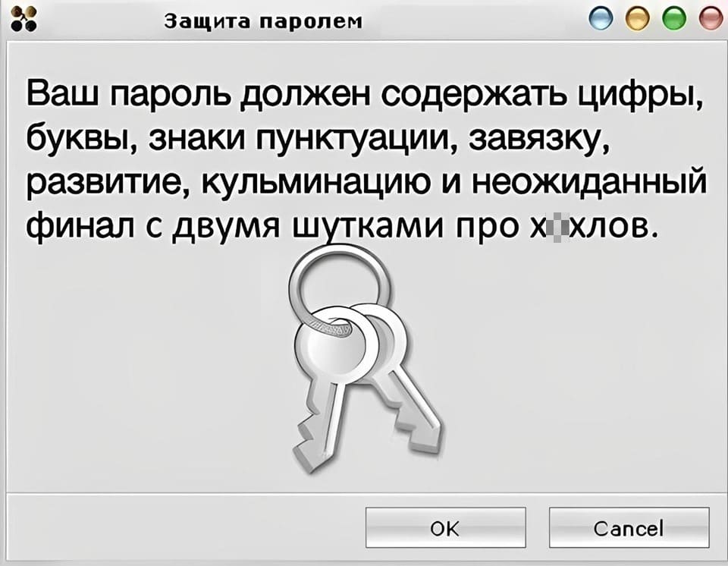Close the dialog with the red orb
728x566 pixels.
(711, 20)
